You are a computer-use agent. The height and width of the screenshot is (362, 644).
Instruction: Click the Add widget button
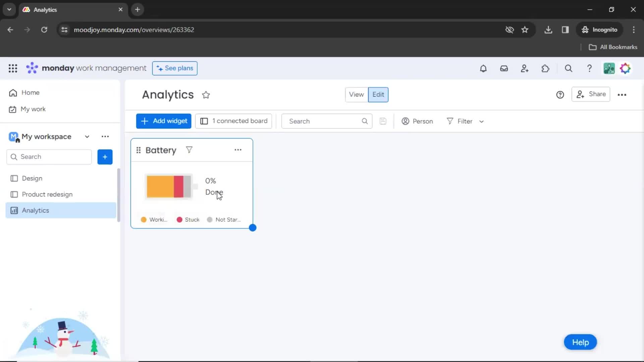click(x=164, y=121)
